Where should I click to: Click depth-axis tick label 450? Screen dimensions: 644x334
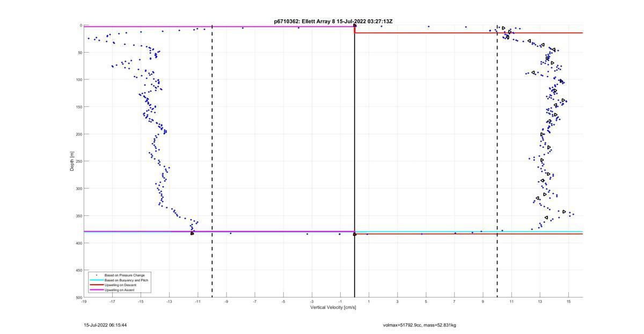(x=78, y=270)
